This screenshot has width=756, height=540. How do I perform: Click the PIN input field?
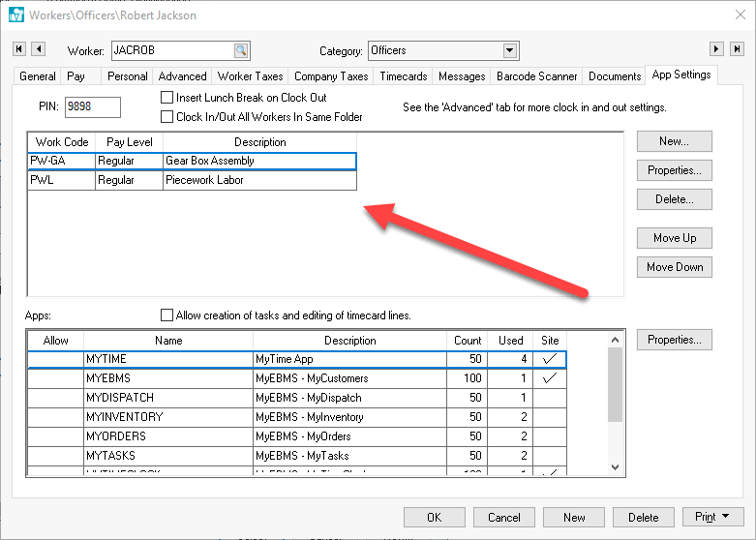pos(92,107)
